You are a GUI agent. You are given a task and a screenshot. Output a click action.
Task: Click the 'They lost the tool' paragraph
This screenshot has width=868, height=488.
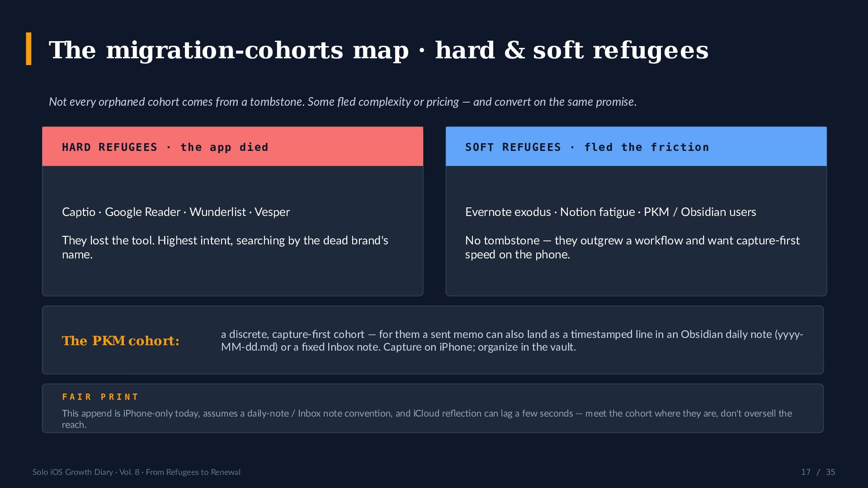[225, 247]
